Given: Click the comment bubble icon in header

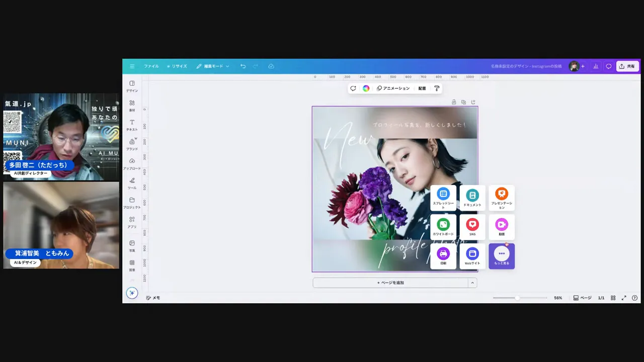Looking at the screenshot, I should click(x=609, y=66).
